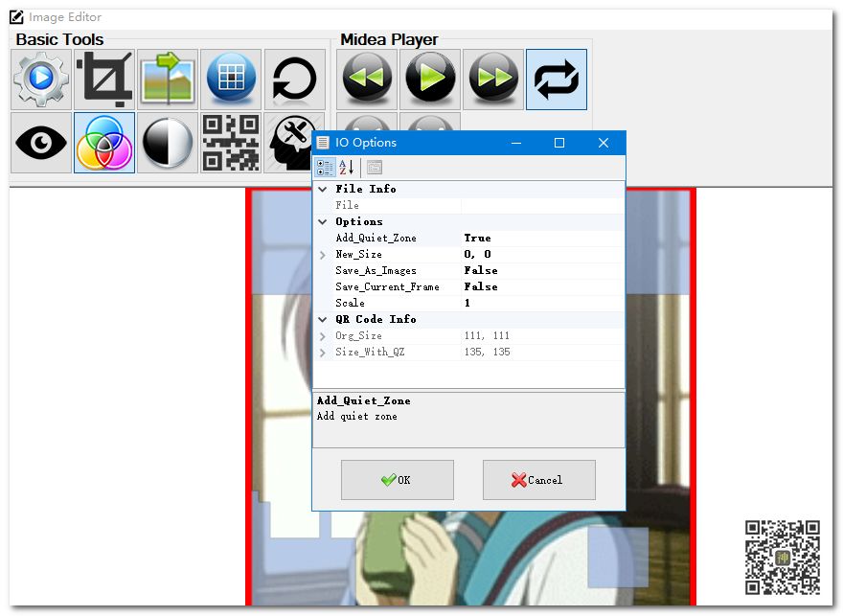
Task: Expand the Org_Size property
Action: click(323, 336)
